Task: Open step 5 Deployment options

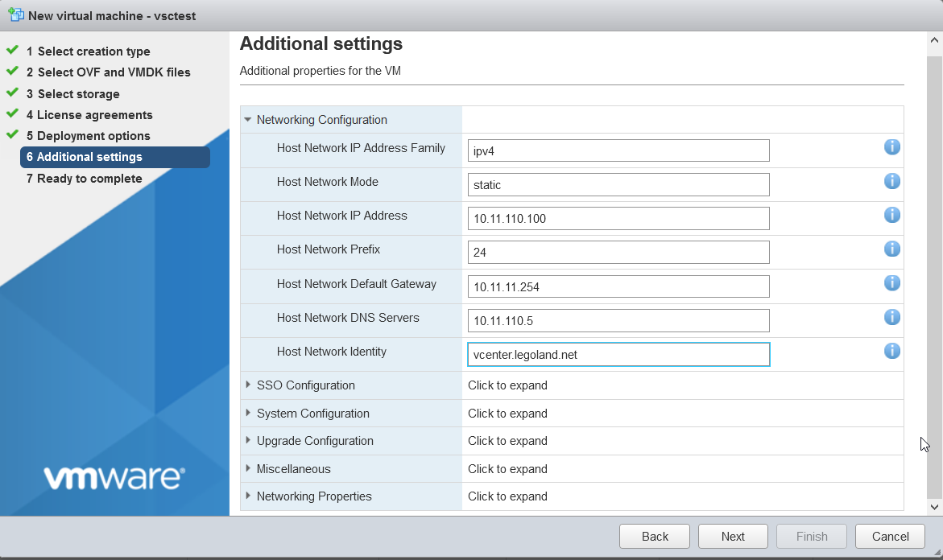Action: (93, 136)
